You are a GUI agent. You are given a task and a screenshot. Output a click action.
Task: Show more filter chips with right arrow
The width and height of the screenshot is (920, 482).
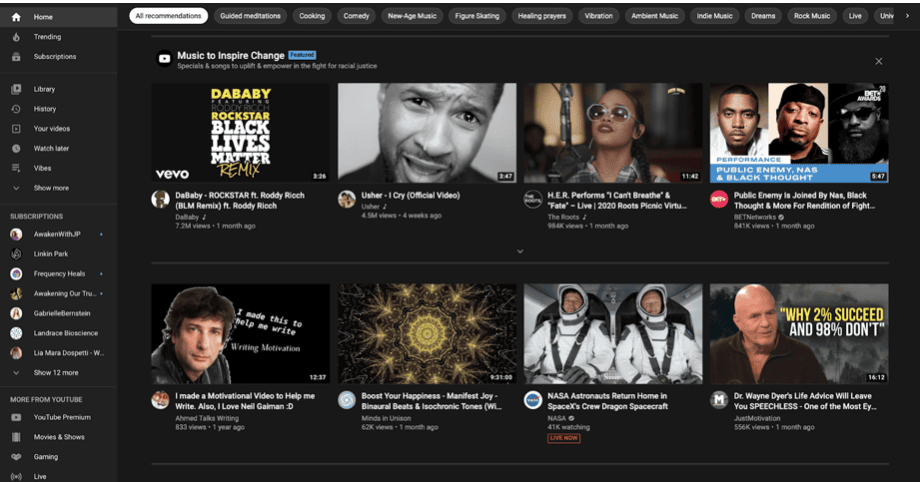907,16
